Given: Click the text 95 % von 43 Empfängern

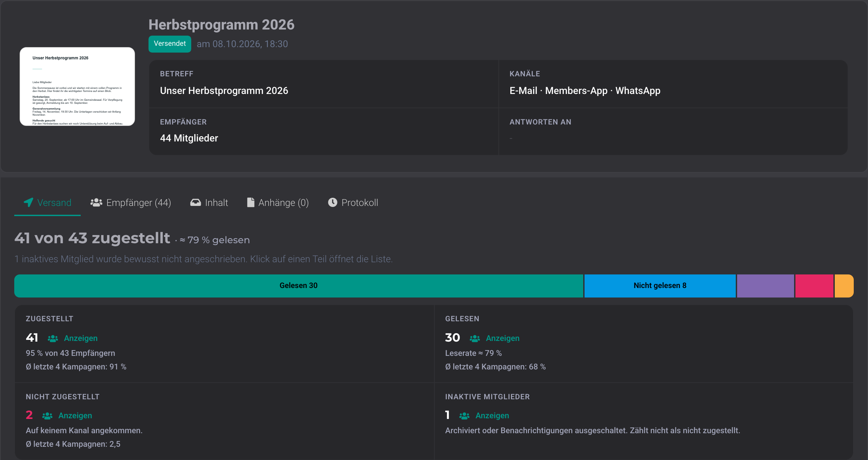Looking at the screenshot, I should (x=71, y=353).
